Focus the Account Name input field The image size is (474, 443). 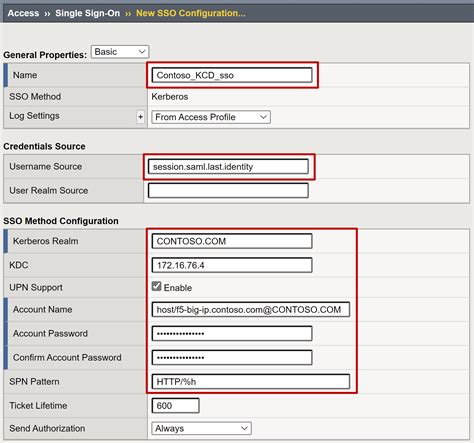[251, 309]
